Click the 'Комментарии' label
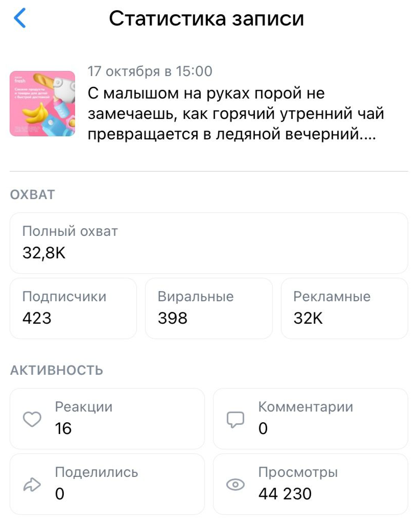Viewport: 420px width, 528px height. [x=306, y=407]
